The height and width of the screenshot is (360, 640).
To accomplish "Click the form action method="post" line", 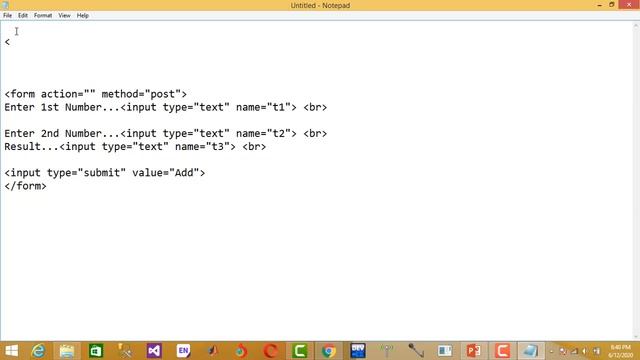I will point(96,94).
